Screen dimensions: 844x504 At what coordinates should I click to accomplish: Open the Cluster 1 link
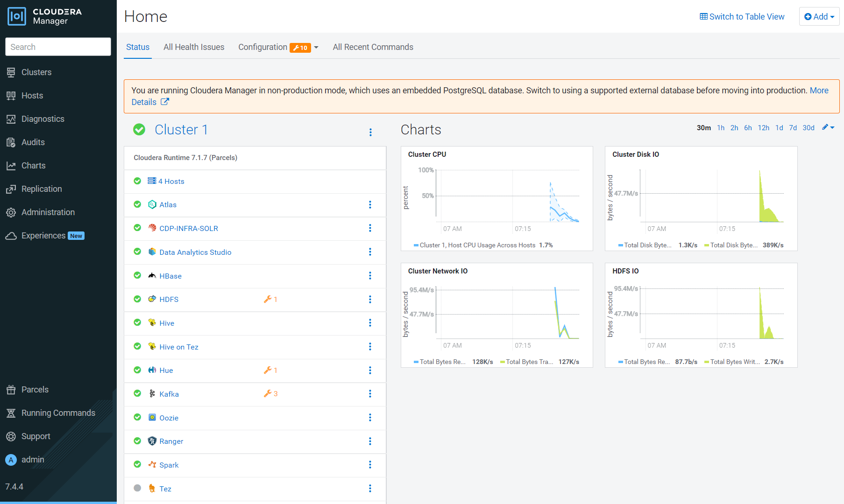[181, 129]
